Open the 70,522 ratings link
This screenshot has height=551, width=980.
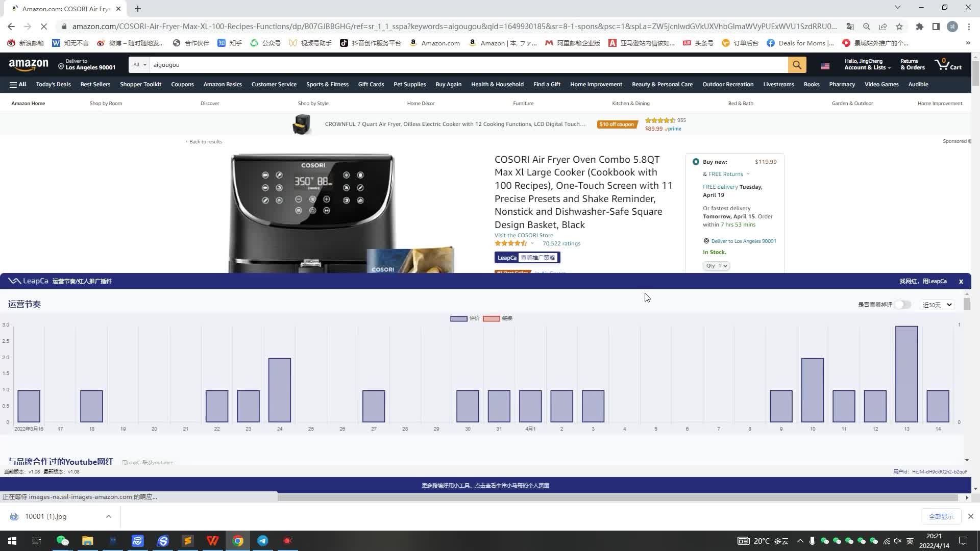pos(561,243)
